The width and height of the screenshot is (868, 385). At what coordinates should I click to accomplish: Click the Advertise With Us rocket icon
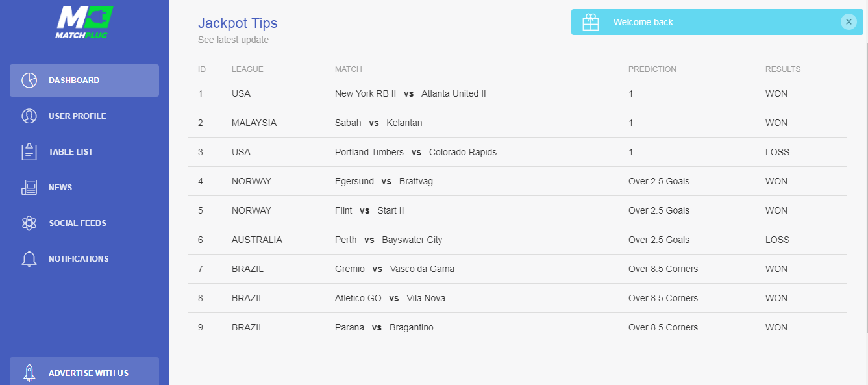coord(29,373)
